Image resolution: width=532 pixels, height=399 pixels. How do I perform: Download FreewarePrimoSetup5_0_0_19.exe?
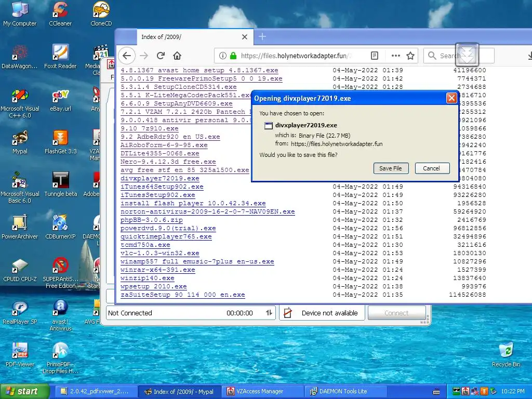coord(202,78)
